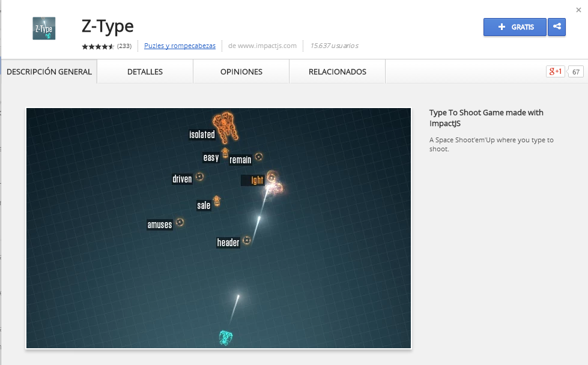Click the star rating icons
The width and height of the screenshot is (588, 365).
98,46
